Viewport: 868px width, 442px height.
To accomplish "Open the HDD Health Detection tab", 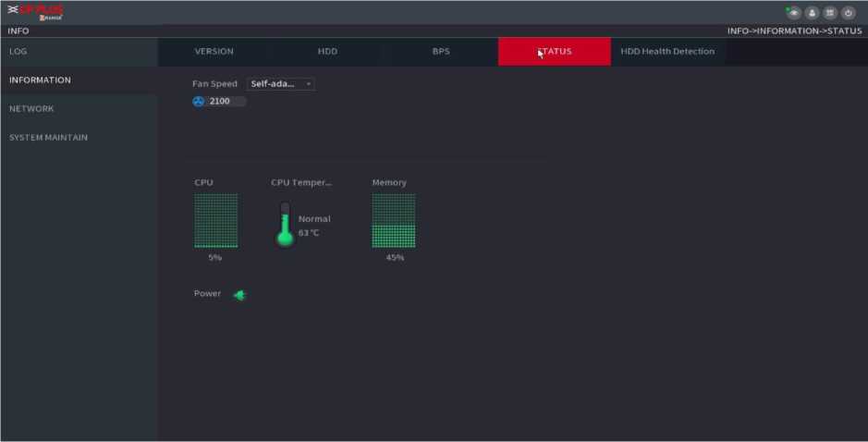I will point(667,52).
